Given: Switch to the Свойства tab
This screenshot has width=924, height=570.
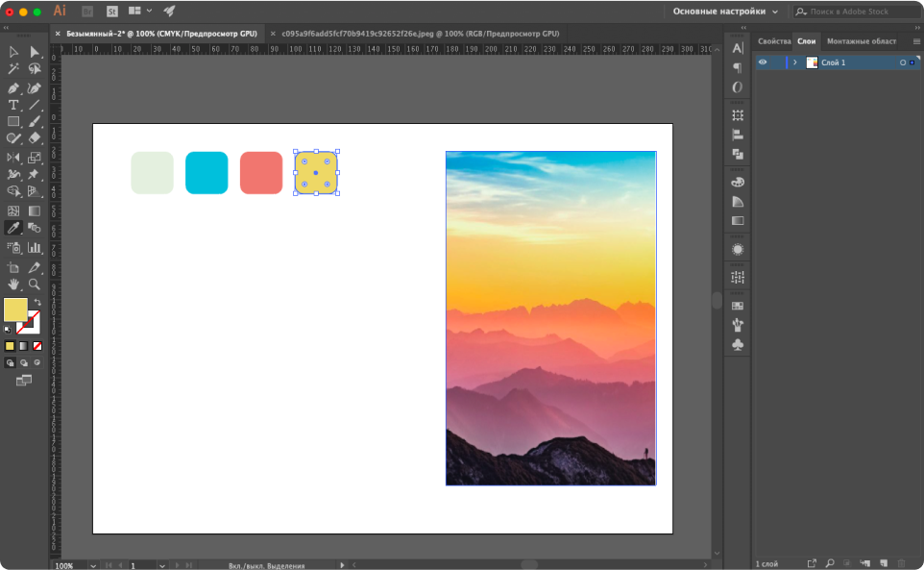Looking at the screenshot, I should click(774, 41).
